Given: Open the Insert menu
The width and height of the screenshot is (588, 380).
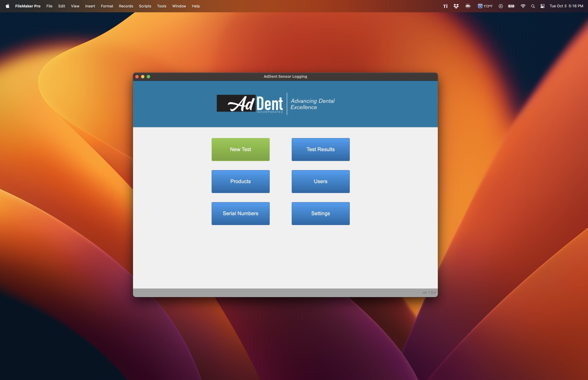Looking at the screenshot, I should (90, 6).
